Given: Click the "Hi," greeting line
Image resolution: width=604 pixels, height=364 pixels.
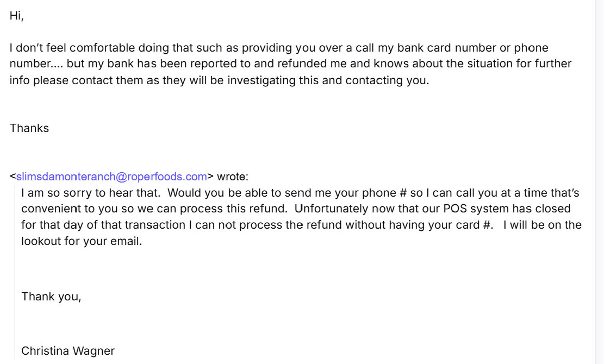Looking at the screenshot, I should pos(17,16).
